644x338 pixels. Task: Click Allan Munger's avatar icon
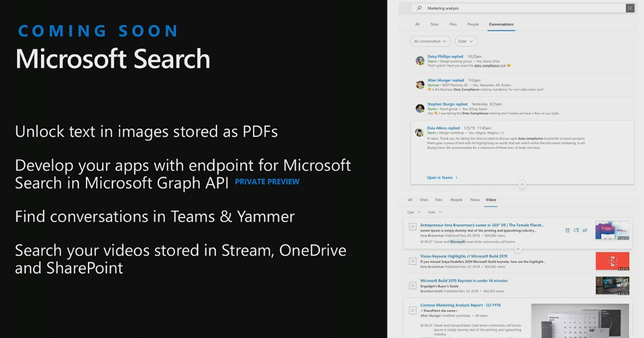[420, 85]
